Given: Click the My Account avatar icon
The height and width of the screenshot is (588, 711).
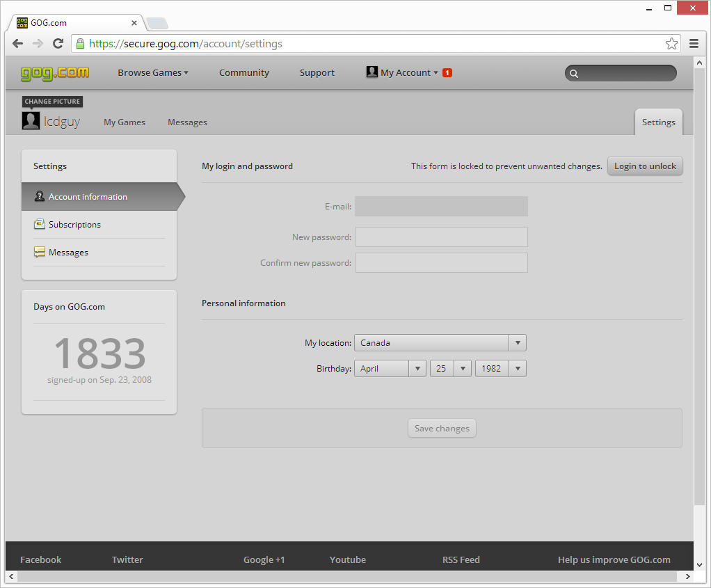Looking at the screenshot, I should coord(372,72).
